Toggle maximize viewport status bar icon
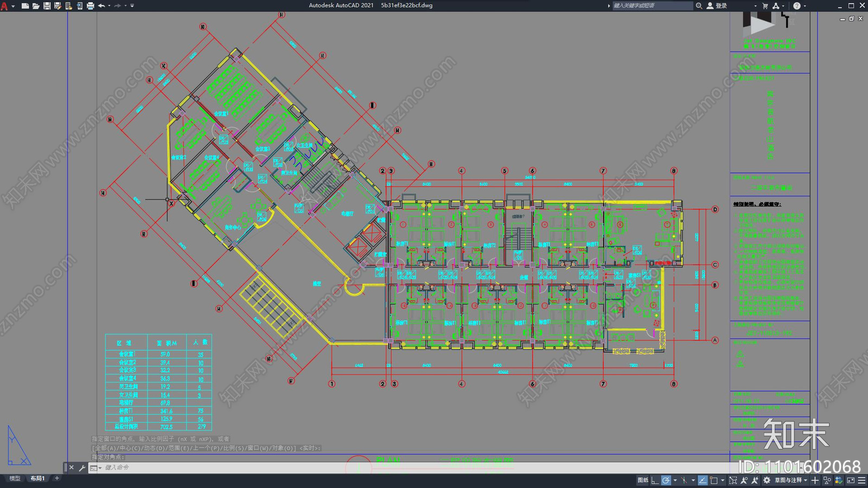Image resolution: width=868 pixels, height=488 pixels. click(x=733, y=480)
